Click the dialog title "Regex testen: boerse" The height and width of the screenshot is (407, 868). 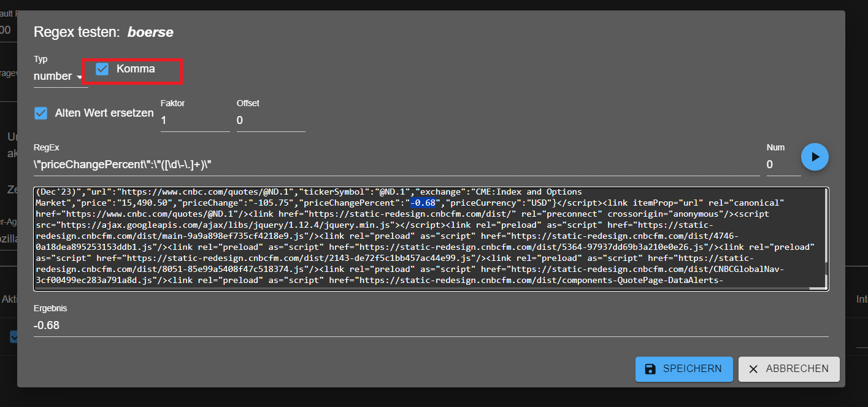(x=103, y=32)
